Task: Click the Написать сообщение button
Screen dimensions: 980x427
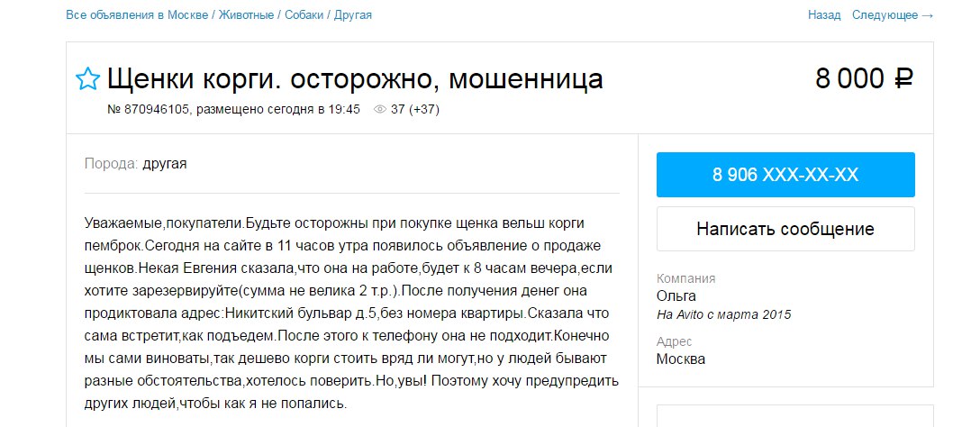Action: [785, 229]
